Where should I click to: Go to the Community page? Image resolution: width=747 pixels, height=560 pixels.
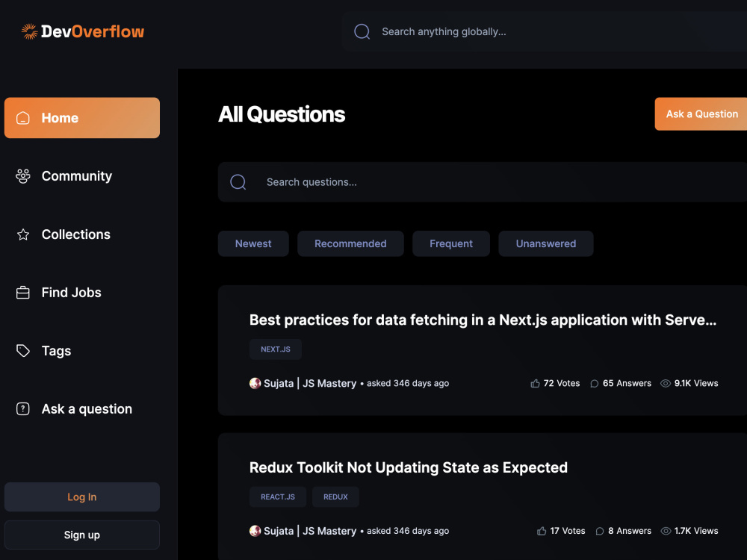click(x=82, y=176)
